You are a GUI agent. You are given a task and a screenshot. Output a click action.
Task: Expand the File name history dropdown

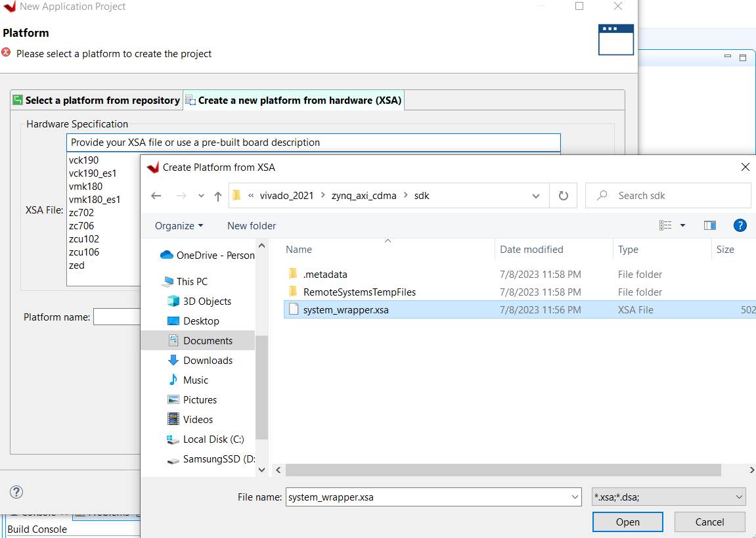click(x=574, y=497)
